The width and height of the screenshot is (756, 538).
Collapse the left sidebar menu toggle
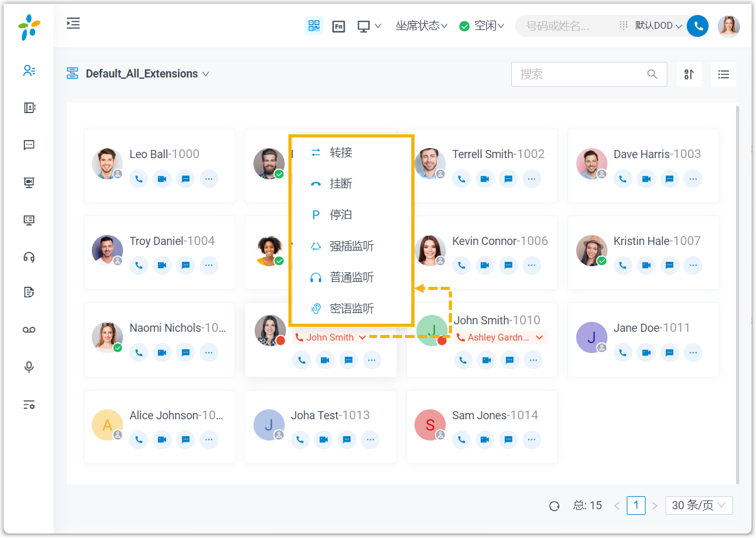pyautogui.click(x=74, y=24)
